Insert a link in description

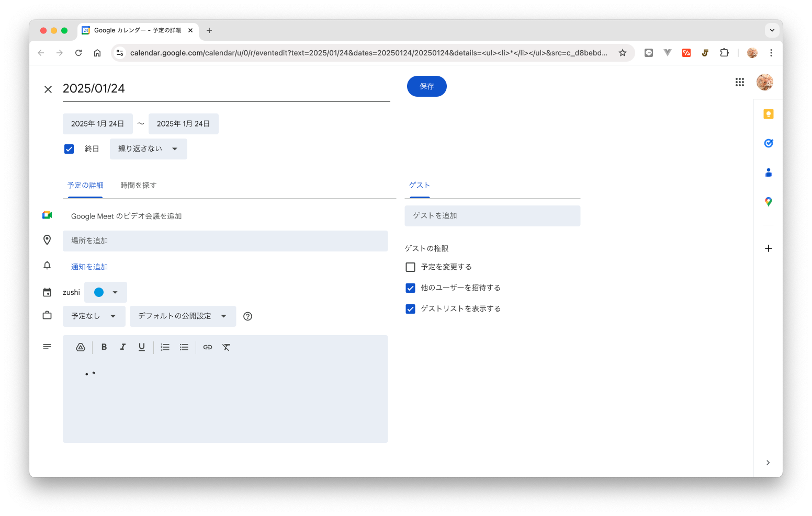(208, 347)
